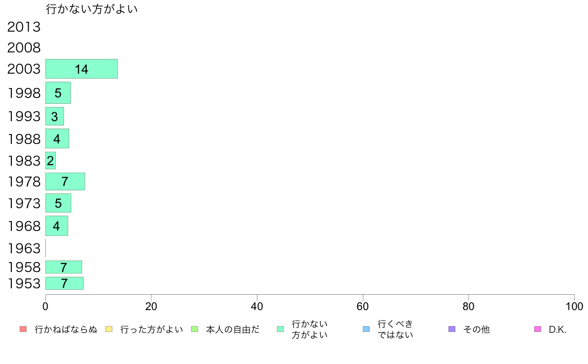Click the D.K. legend label text
This screenshot has height=364, width=588.
click(x=557, y=329)
